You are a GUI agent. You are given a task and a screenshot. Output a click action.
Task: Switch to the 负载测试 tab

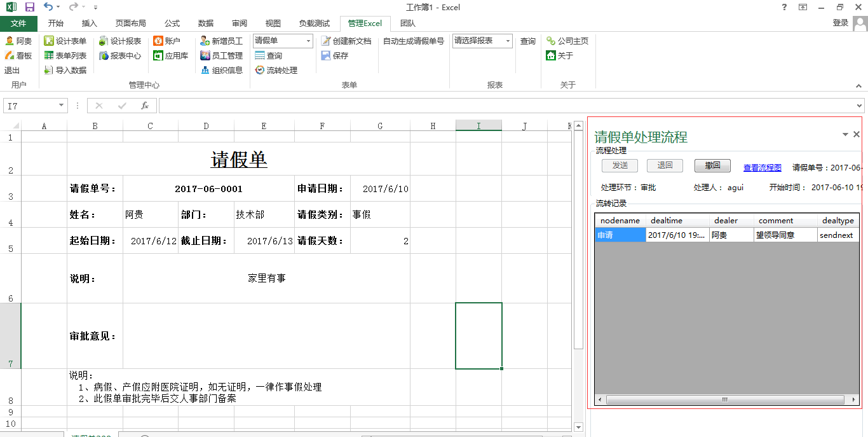pyautogui.click(x=315, y=24)
